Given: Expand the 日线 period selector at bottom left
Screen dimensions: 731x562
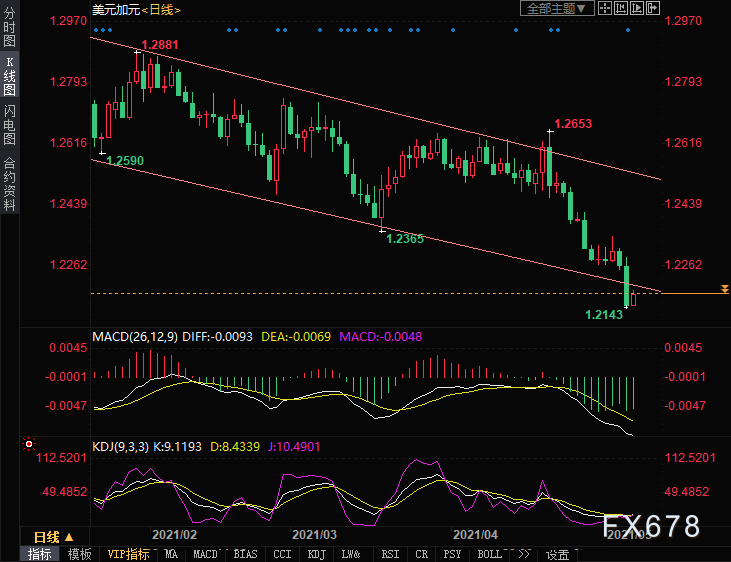Looking at the screenshot, I should click(x=48, y=536).
